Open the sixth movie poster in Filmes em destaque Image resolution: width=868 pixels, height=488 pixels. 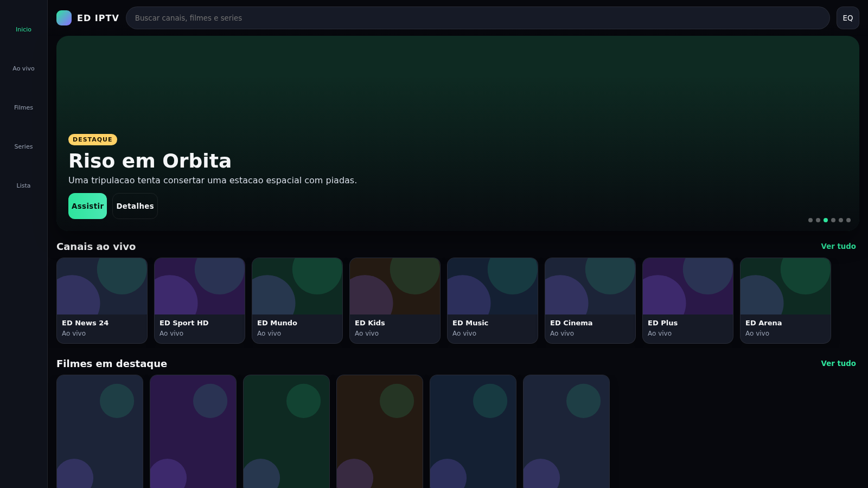click(566, 432)
